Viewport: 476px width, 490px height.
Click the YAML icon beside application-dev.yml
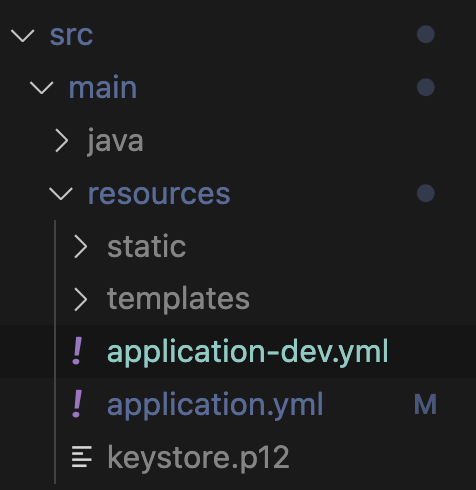click(77, 351)
